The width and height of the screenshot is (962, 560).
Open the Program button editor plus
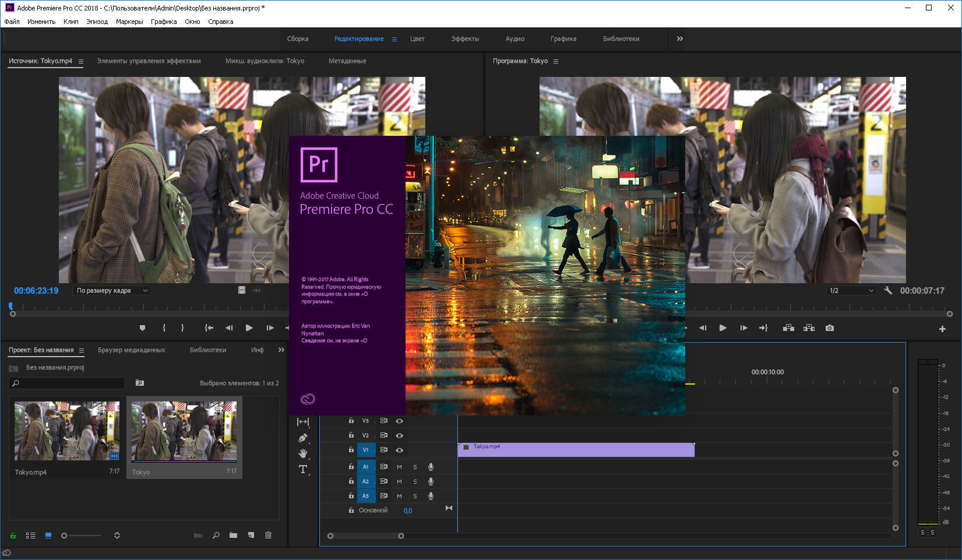tap(942, 329)
